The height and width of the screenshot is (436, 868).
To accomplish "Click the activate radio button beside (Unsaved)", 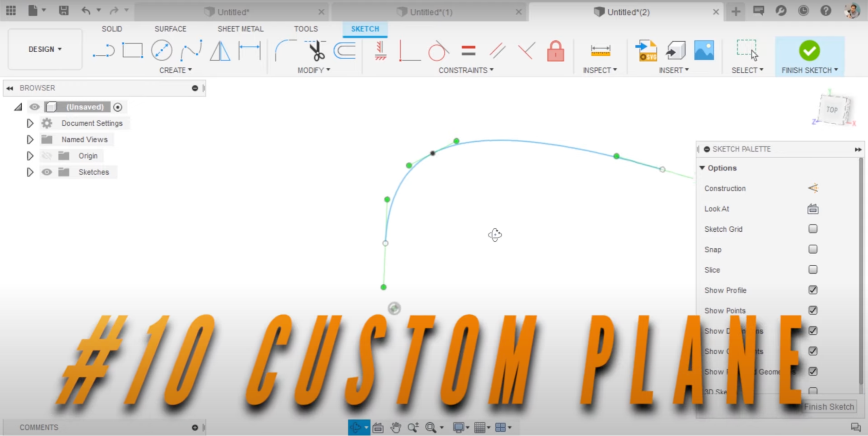I will coord(118,107).
